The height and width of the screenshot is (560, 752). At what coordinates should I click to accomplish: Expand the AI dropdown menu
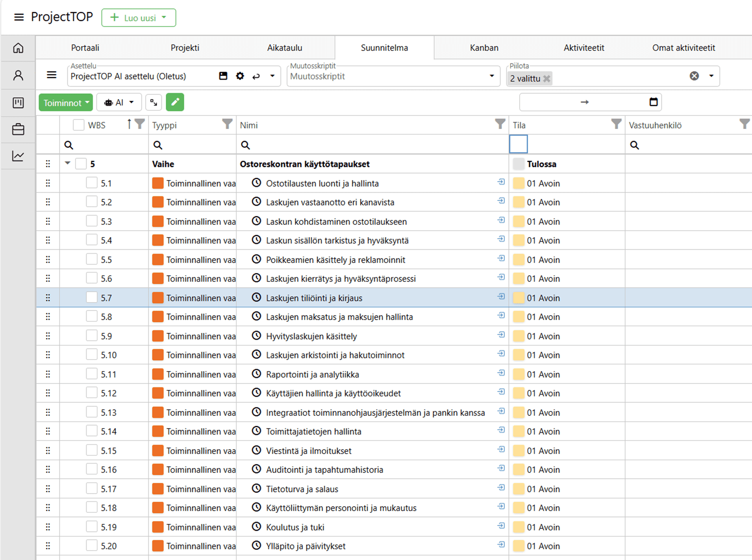(x=119, y=102)
